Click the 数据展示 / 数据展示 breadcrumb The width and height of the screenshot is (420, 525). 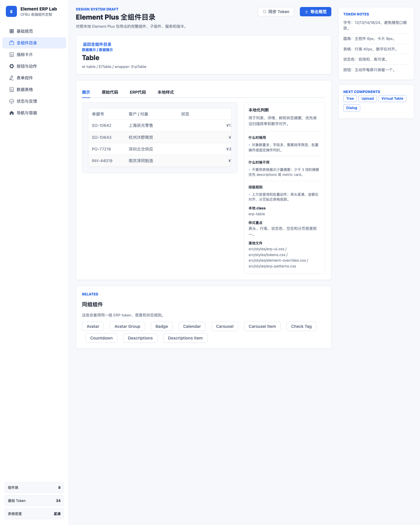click(97, 50)
